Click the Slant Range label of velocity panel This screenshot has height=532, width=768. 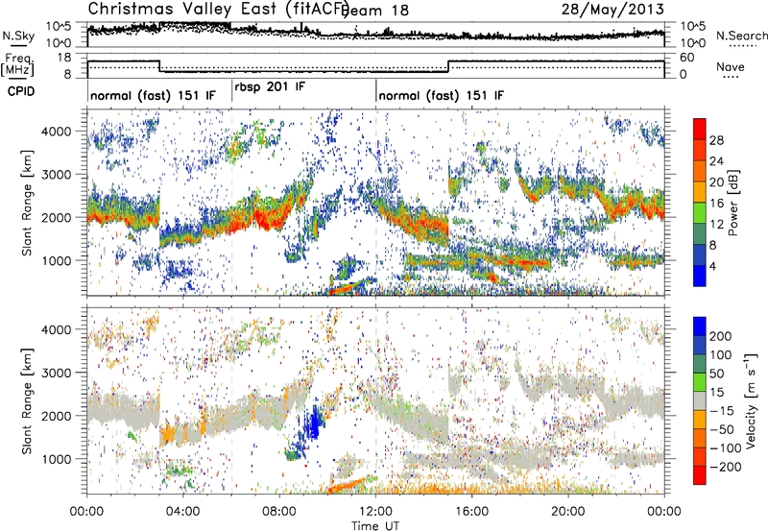27,400
